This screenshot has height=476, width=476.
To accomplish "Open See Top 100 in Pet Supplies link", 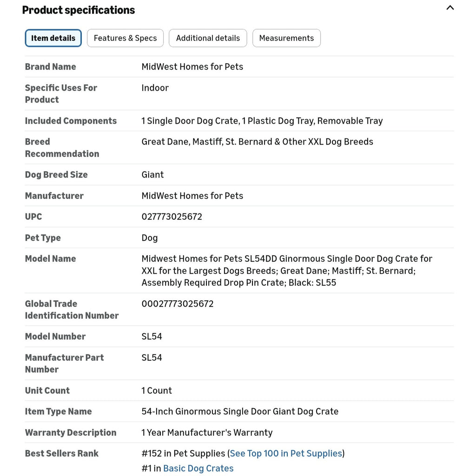I will [286, 453].
